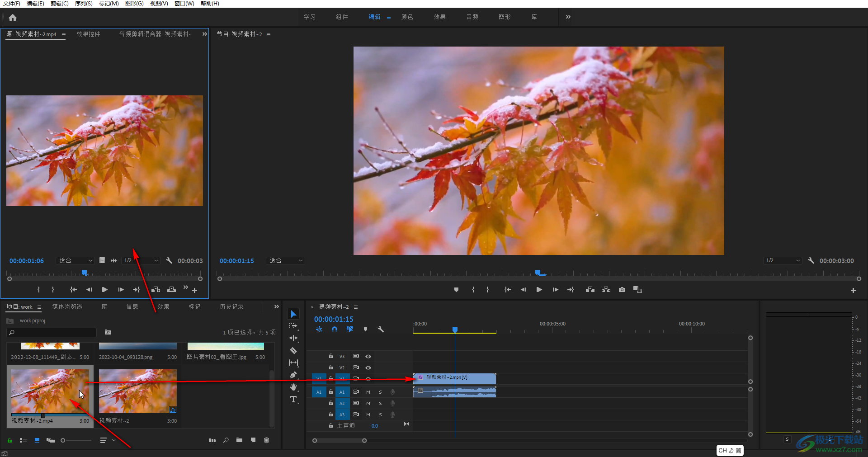Open the 窗口(W) menu
Image resolution: width=868 pixels, height=457 pixels.
coord(184,4)
